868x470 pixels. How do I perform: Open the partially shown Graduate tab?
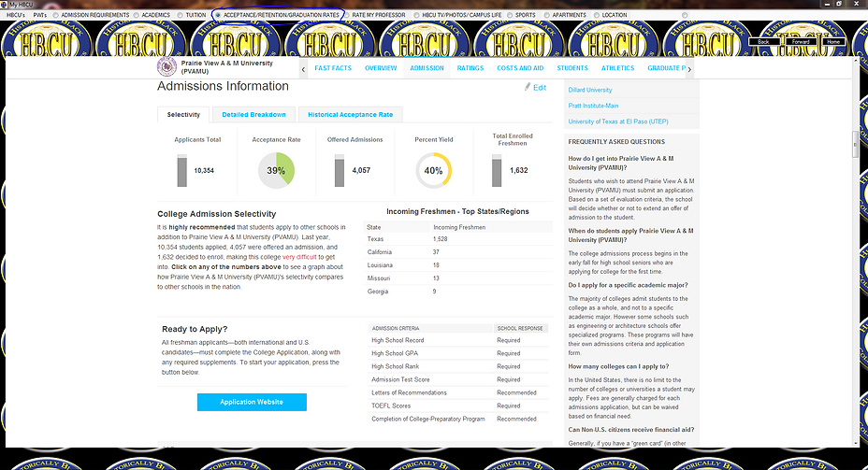pos(666,68)
